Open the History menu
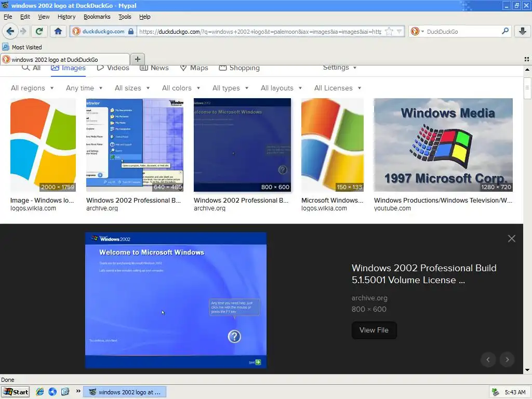This screenshot has width=532, height=399. point(66,17)
